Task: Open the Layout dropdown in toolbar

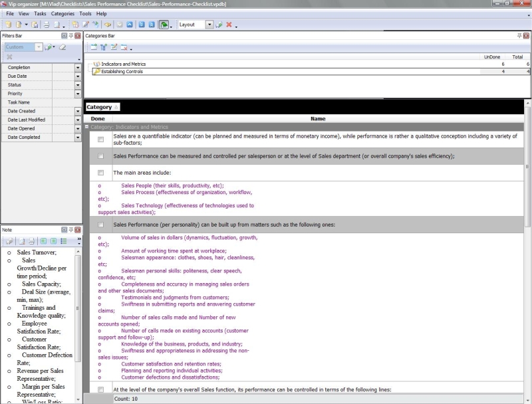Action: [x=209, y=25]
